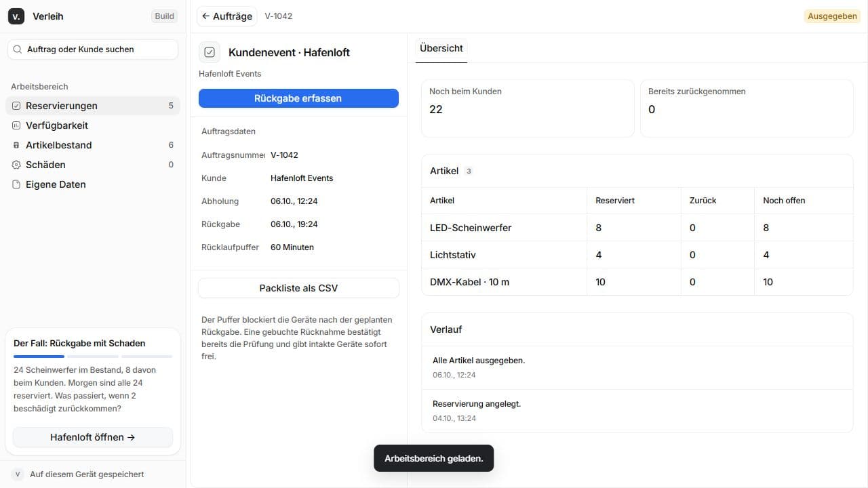868x488 pixels.
Task: Focus the Auftrag oder Kunde search field
Action: [x=93, y=49]
